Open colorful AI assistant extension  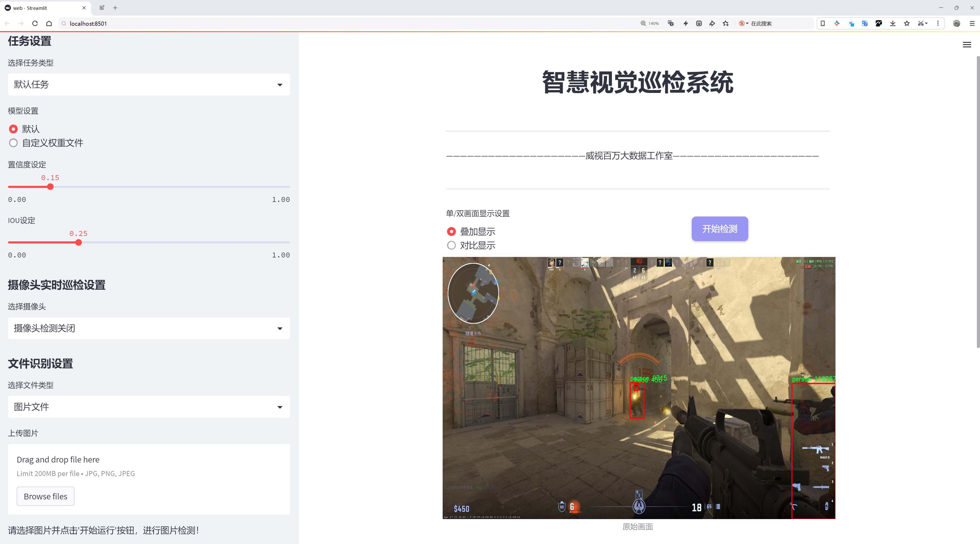[x=837, y=23]
